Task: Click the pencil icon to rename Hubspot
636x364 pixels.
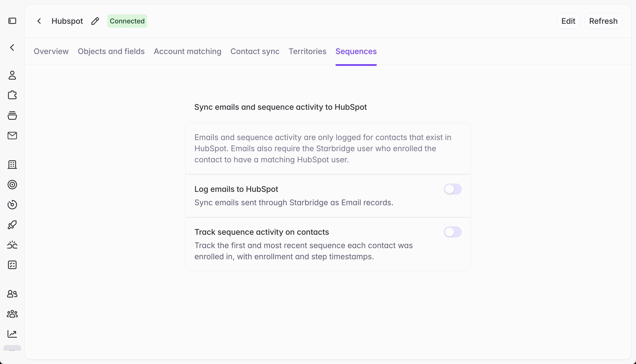Action: click(95, 21)
